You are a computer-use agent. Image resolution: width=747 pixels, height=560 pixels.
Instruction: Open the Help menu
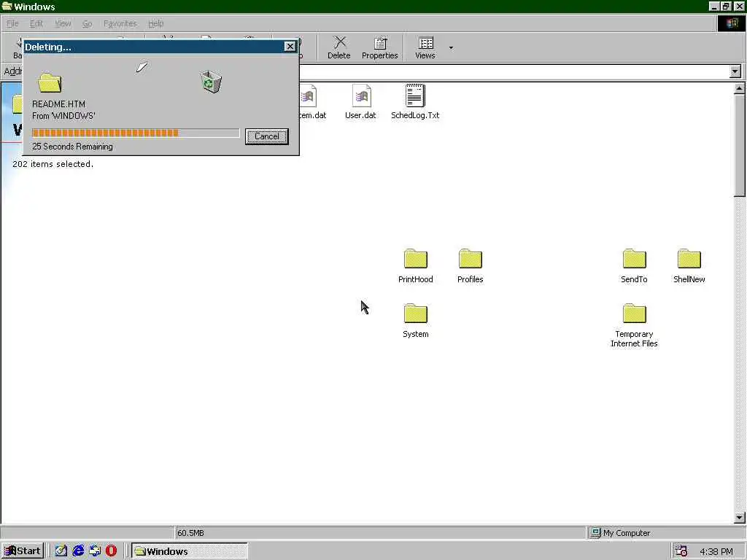[156, 23]
